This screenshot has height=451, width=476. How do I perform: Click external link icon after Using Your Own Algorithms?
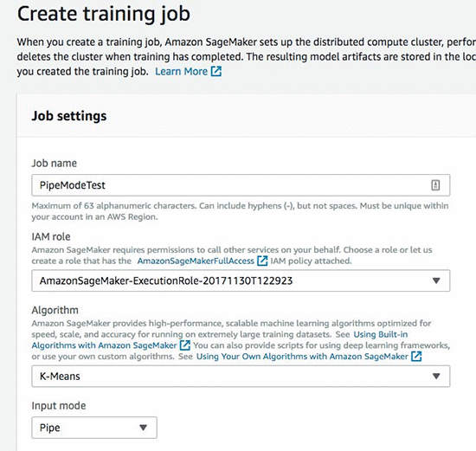tap(416, 356)
